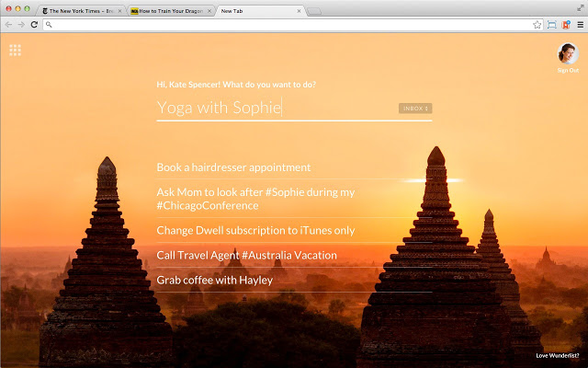Reload the current page
The width and height of the screenshot is (588, 368).
click(34, 25)
